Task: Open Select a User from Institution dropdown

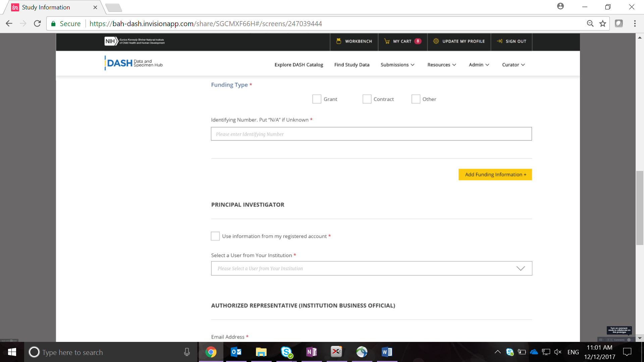Action: click(x=371, y=268)
